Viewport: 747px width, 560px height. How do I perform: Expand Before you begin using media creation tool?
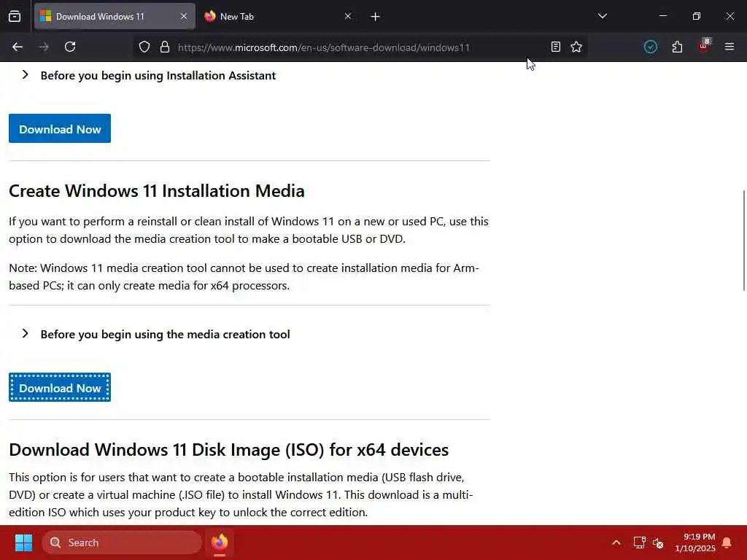(x=156, y=334)
